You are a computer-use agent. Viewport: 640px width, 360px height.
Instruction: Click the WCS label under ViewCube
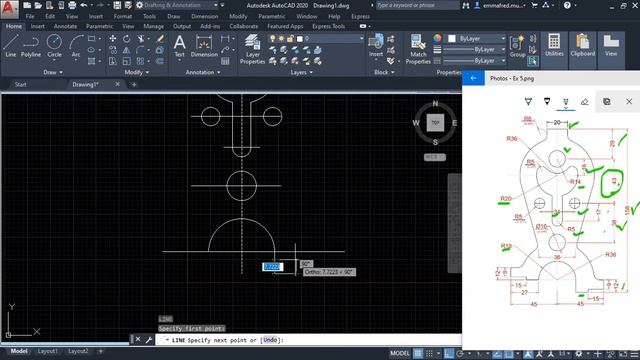(435, 157)
